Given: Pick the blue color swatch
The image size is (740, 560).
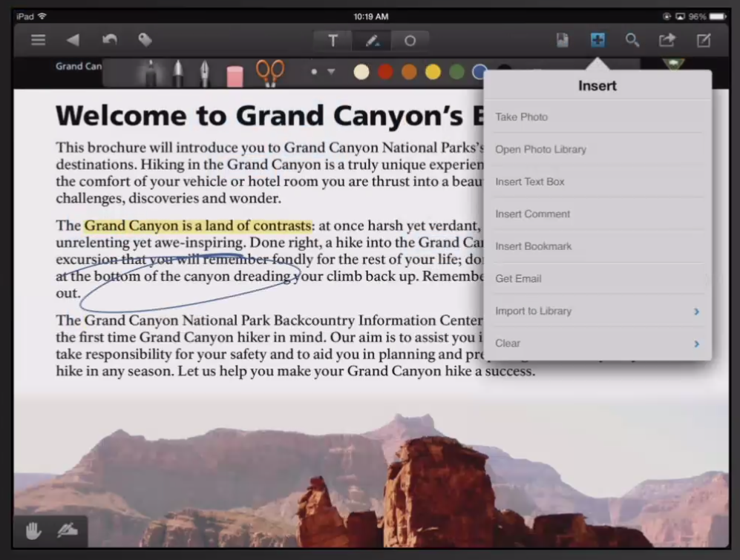Looking at the screenshot, I should (478, 72).
